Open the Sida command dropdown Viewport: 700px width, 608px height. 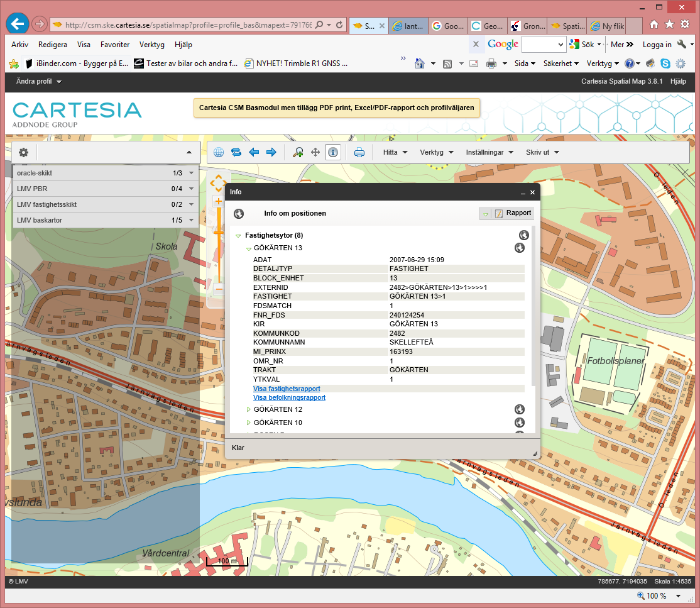[525, 64]
